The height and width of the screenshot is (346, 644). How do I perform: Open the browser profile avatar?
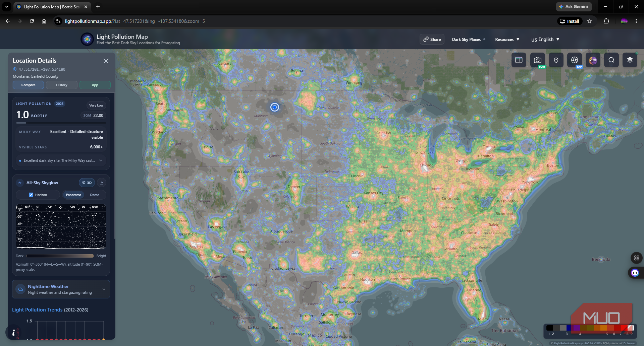pyautogui.click(x=624, y=21)
